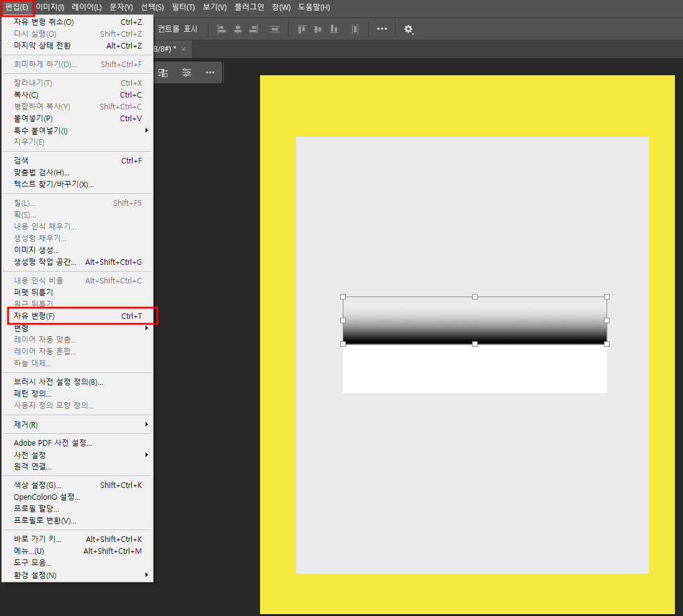Choose 복사(C) from Edit menu

click(78, 95)
